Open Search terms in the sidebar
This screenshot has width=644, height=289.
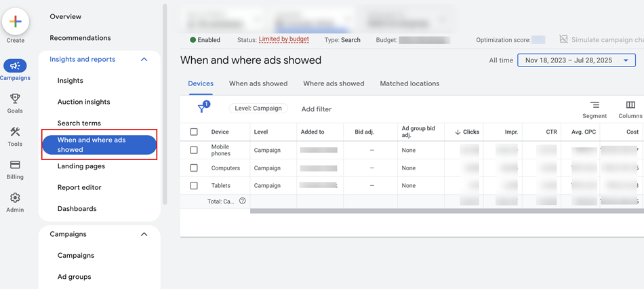click(x=79, y=123)
